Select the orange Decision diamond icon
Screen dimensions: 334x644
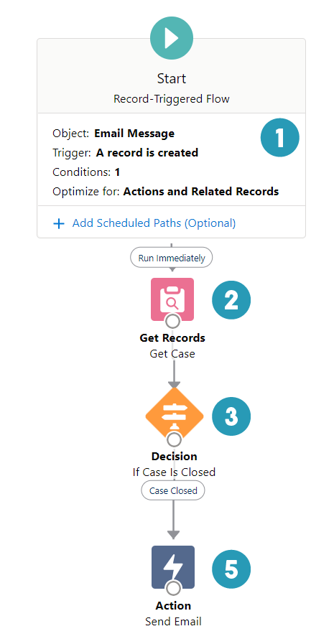[175, 416]
